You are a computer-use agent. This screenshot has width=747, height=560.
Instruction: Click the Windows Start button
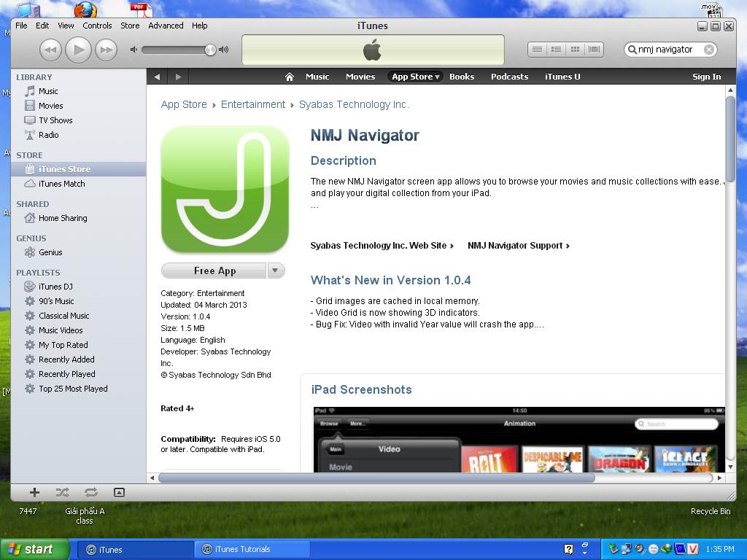coord(35,550)
